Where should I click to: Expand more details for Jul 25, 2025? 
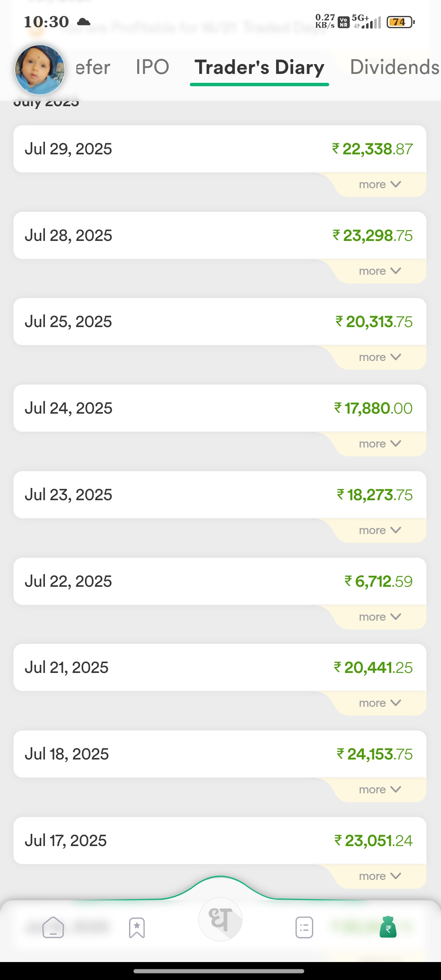(x=380, y=357)
